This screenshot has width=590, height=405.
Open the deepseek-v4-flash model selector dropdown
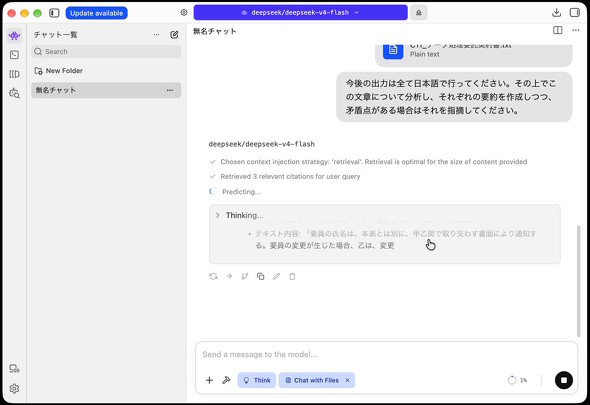[300, 13]
